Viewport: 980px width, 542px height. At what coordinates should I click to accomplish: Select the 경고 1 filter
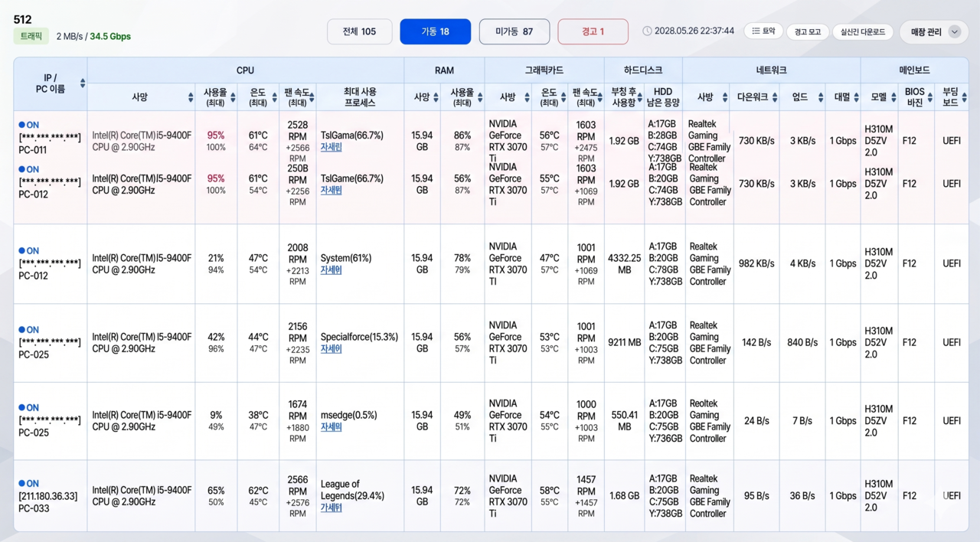[x=593, y=31]
